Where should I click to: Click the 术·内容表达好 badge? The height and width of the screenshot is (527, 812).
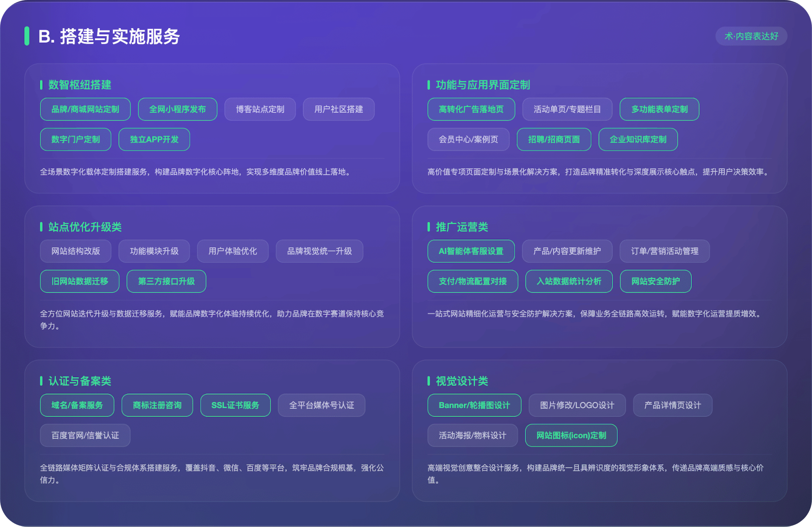[x=751, y=36]
